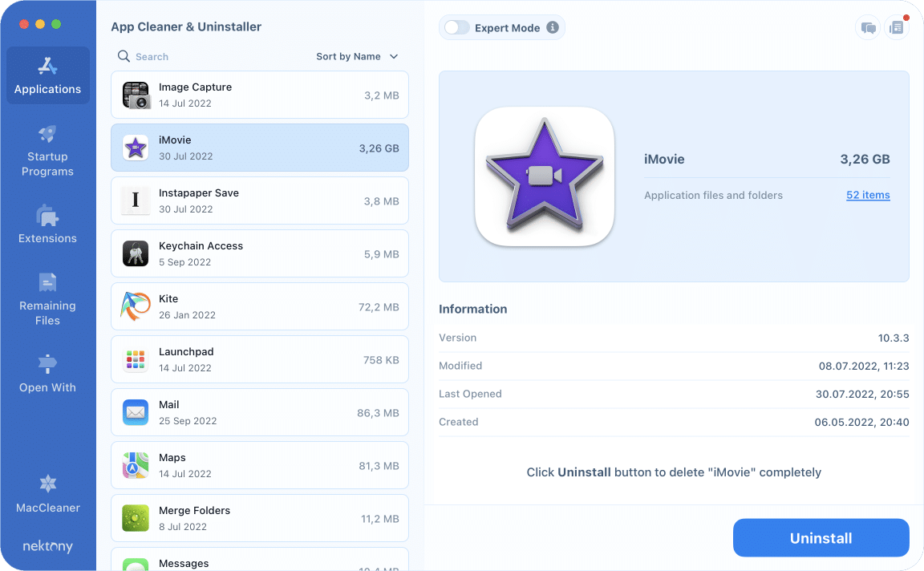
Task: Click the Mail envelope icon
Action: (136, 412)
